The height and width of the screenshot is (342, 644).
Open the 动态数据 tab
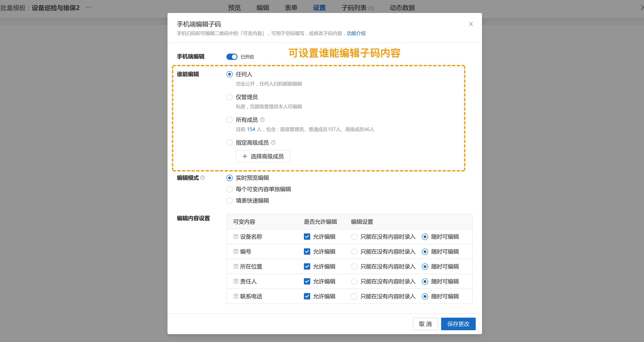tap(402, 8)
